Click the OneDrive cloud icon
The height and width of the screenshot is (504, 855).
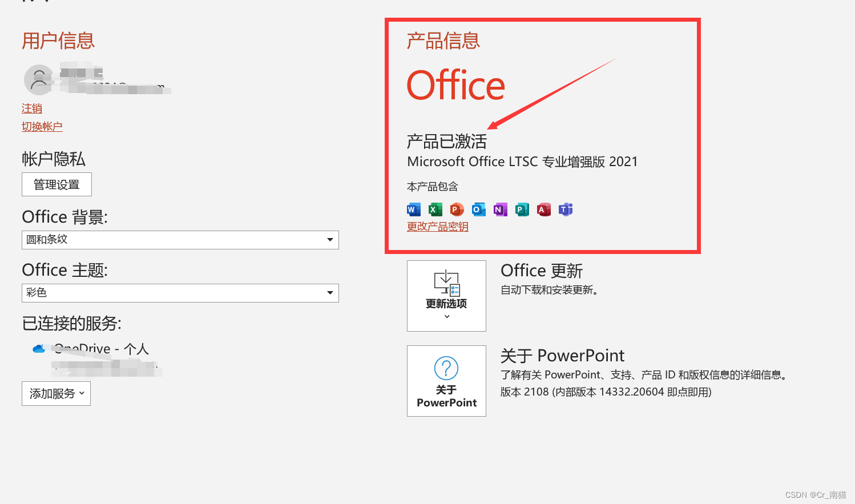39,348
